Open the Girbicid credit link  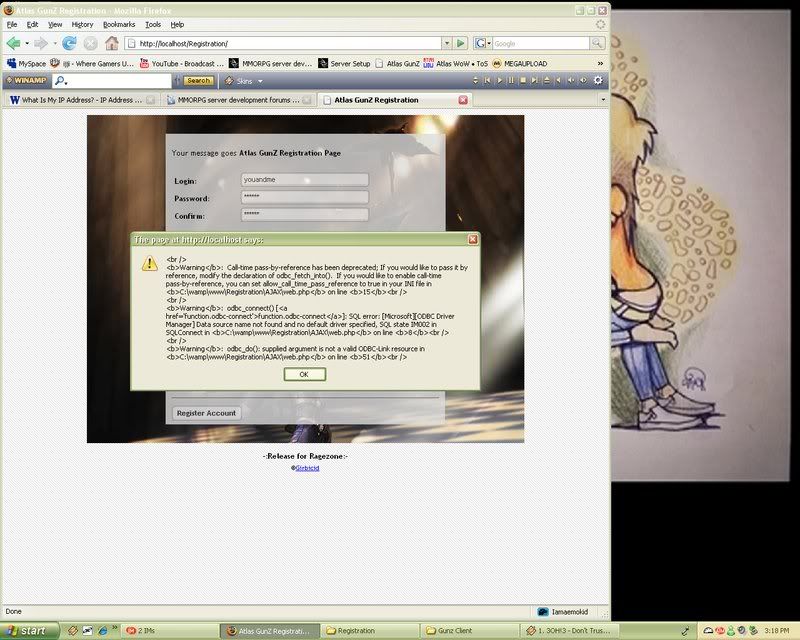(308, 467)
